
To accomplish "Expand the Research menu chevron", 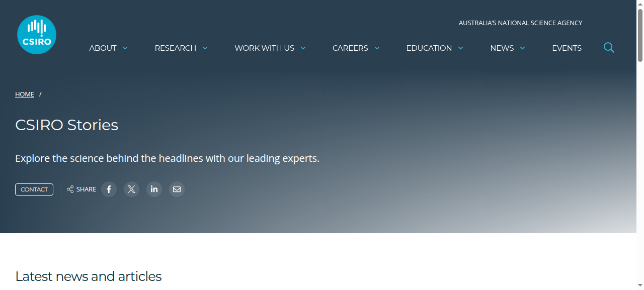I will pos(205,48).
